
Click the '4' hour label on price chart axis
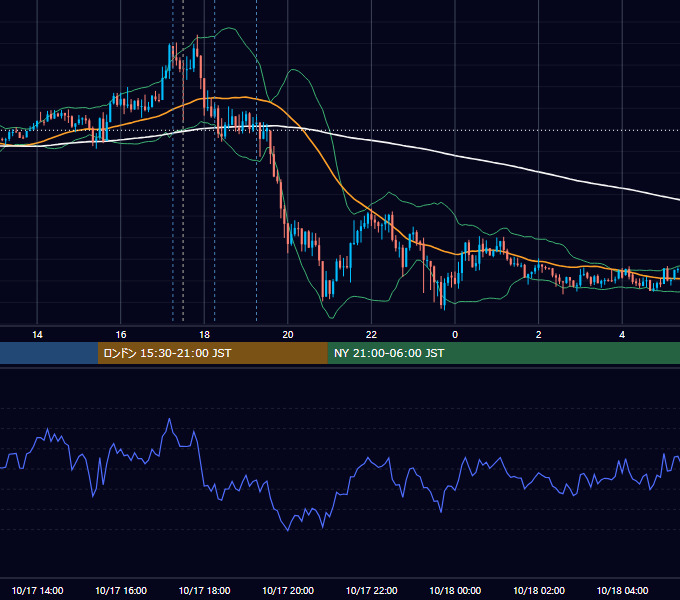click(x=622, y=335)
